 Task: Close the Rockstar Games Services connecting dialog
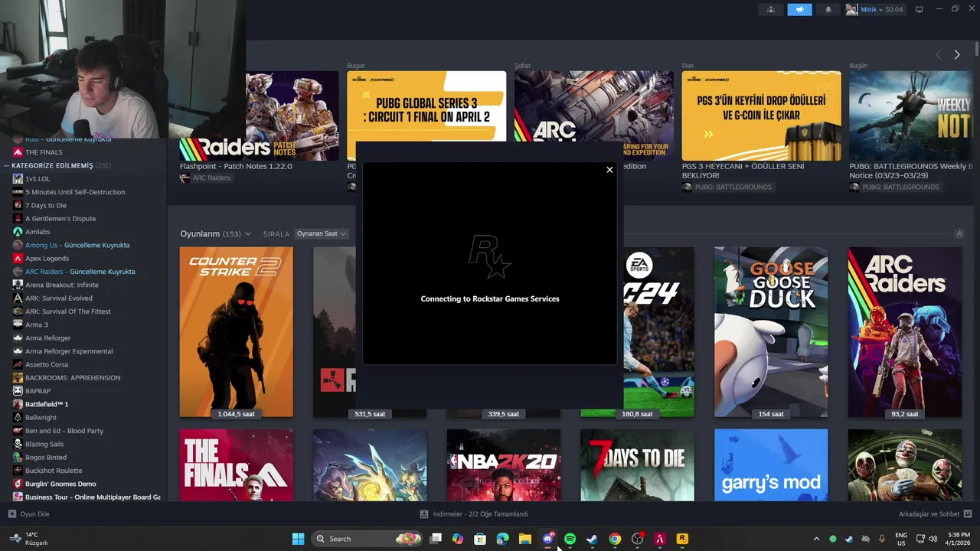[609, 170]
